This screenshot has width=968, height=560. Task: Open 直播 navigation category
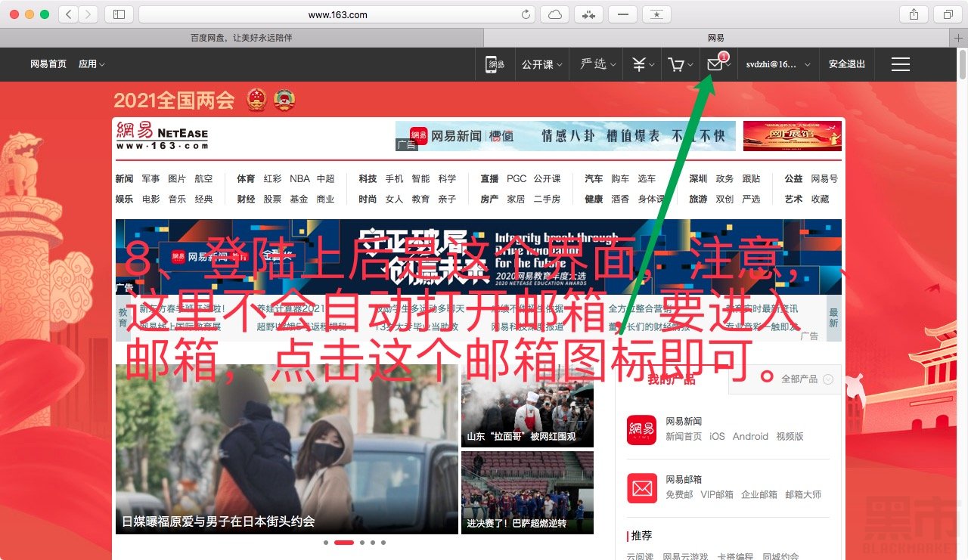(x=489, y=179)
